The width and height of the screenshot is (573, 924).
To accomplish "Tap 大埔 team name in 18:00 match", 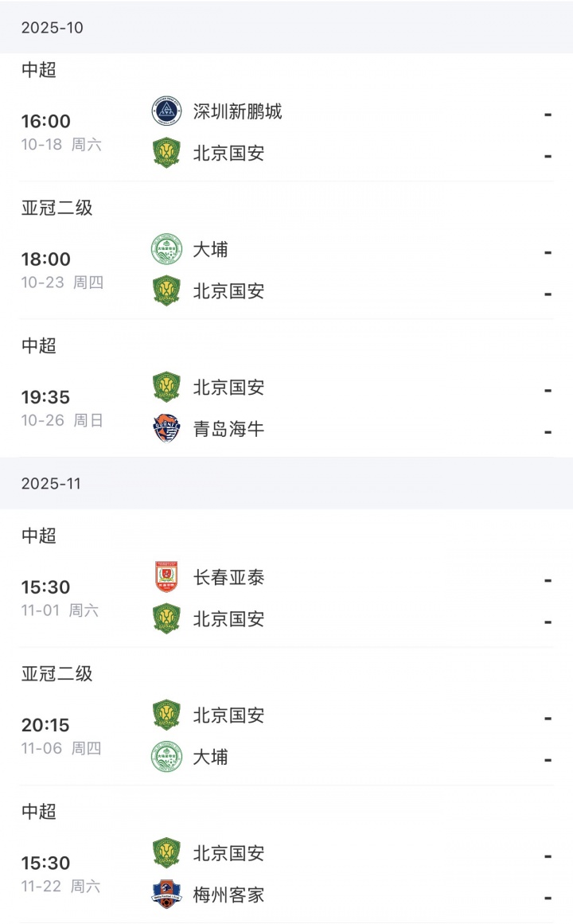I will (210, 250).
